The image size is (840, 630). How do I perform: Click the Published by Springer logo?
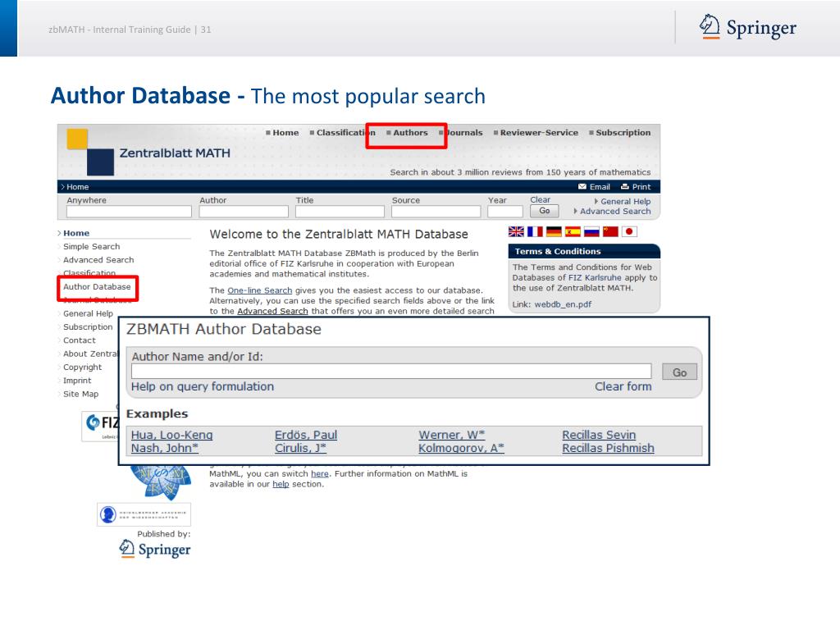pyautogui.click(x=155, y=549)
